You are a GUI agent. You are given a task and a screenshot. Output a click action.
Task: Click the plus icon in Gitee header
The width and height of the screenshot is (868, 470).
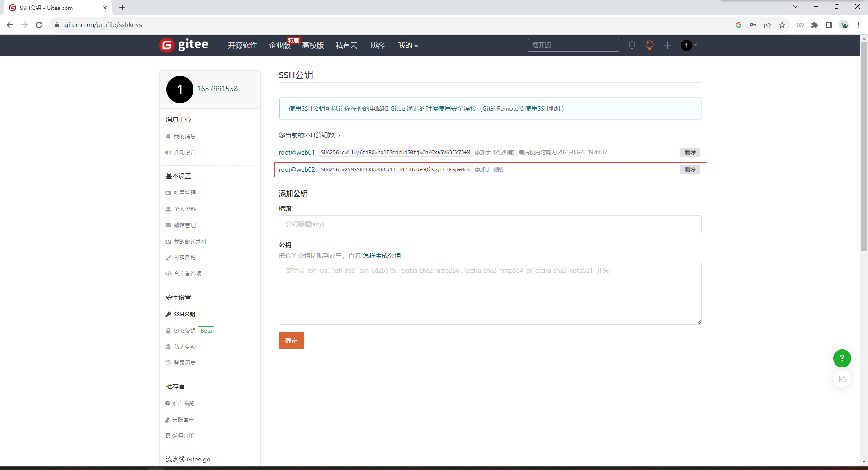667,45
